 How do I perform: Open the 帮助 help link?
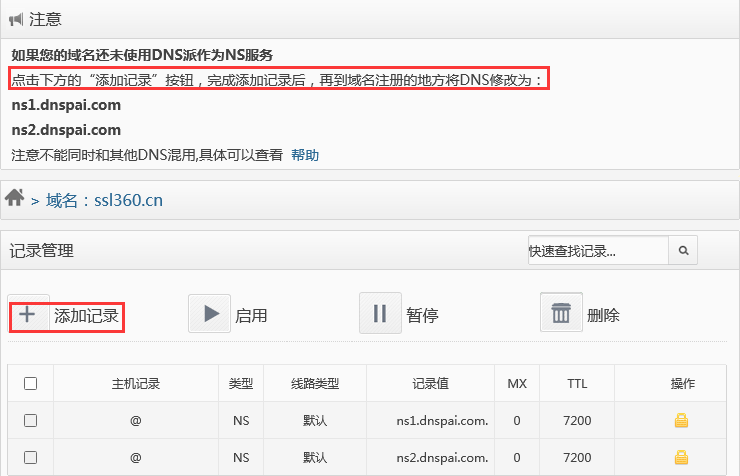point(305,155)
